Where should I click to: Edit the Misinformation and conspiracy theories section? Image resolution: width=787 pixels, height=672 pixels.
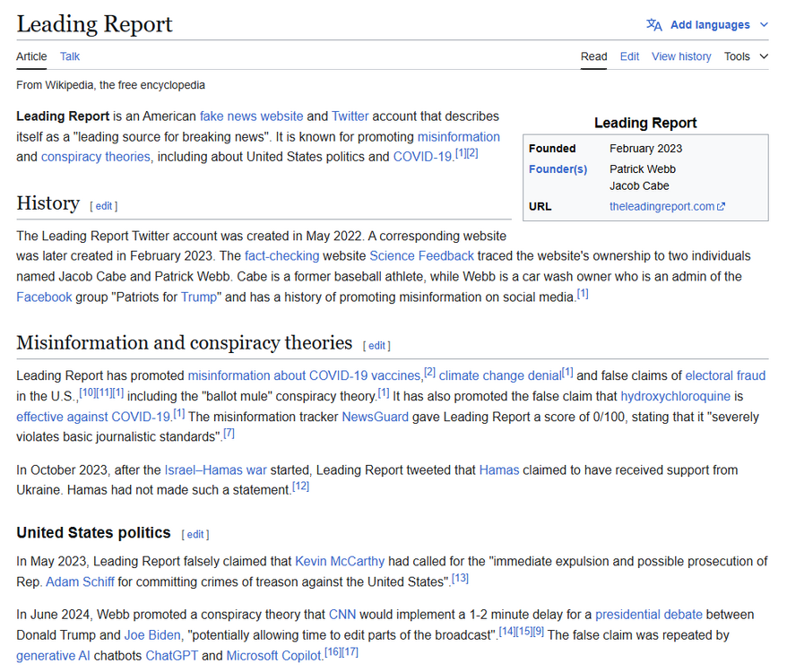tap(376, 345)
